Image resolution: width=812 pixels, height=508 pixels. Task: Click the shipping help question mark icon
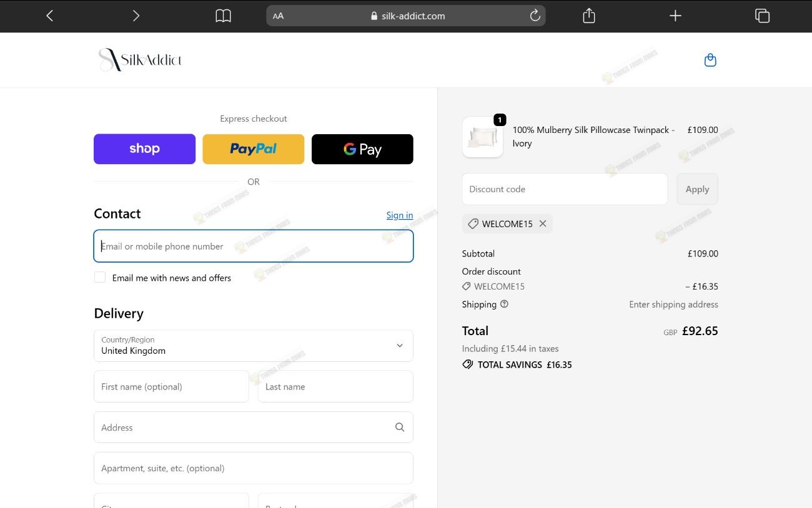pos(504,304)
